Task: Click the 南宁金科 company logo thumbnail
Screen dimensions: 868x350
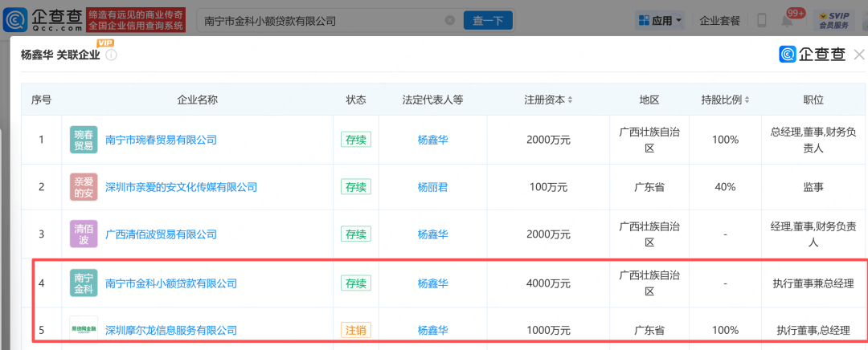Action: [x=84, y=283]
